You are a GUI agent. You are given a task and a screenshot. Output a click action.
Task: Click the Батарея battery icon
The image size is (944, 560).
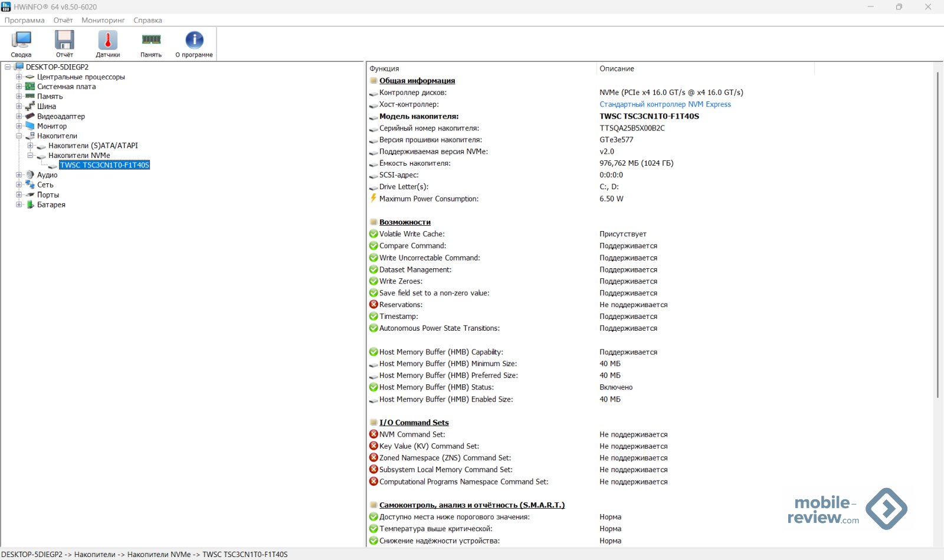click(30, 205)
